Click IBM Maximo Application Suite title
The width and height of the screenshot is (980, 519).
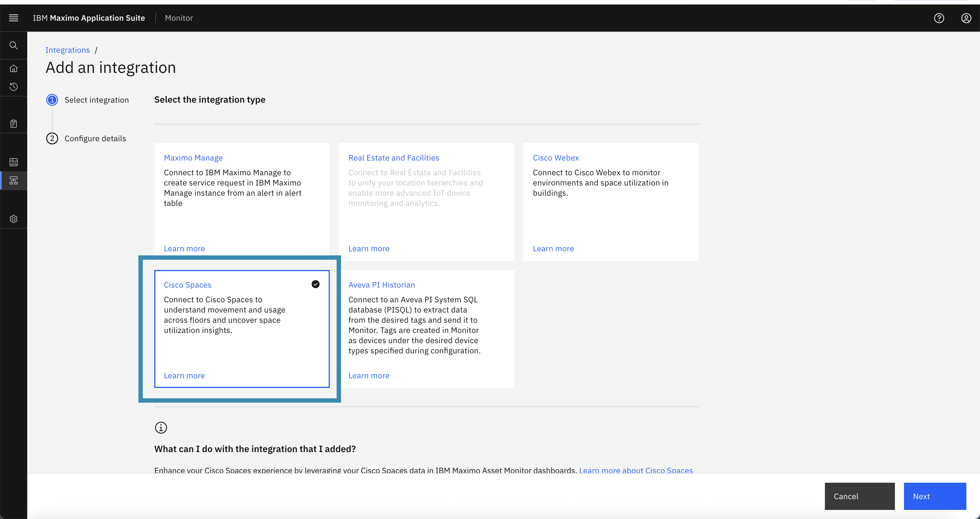point(89,18)
